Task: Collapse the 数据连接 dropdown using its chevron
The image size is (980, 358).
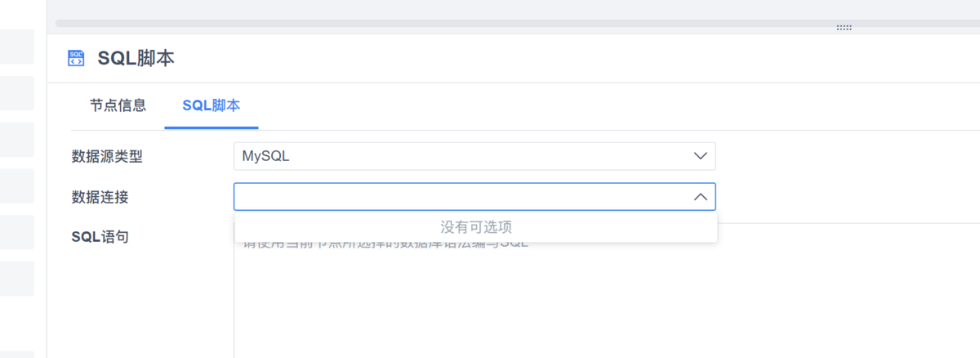Action: click(700, 197)
